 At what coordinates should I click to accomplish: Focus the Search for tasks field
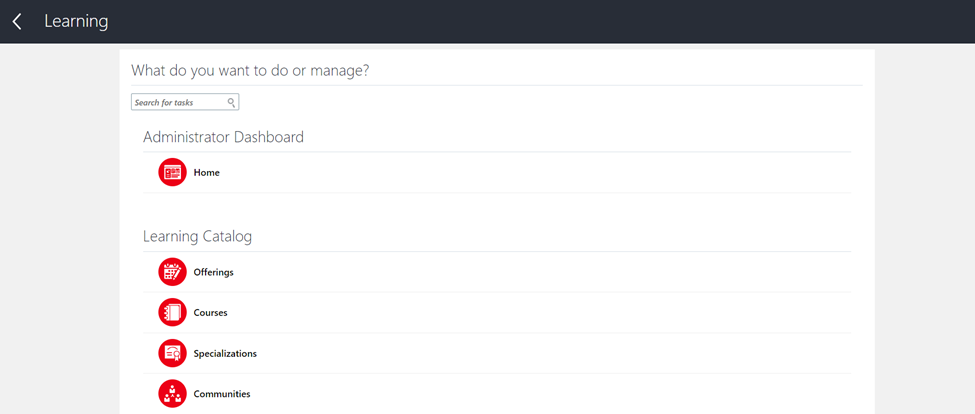point(185,103)
